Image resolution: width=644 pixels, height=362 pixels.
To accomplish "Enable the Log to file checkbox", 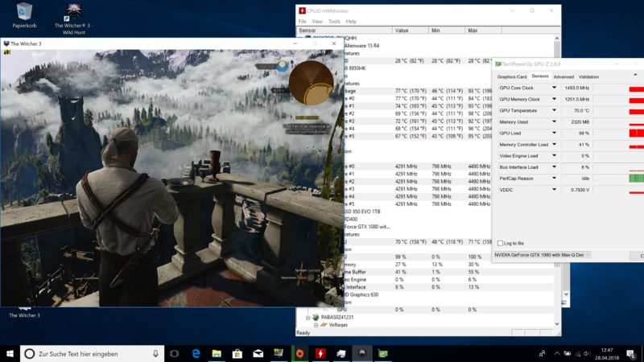I will 500,243.
